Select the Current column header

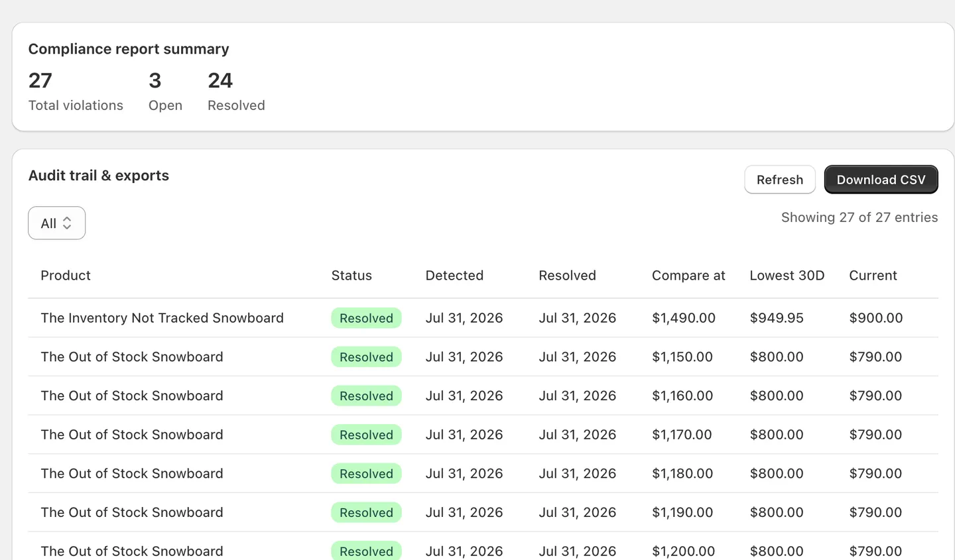(873, 276)
